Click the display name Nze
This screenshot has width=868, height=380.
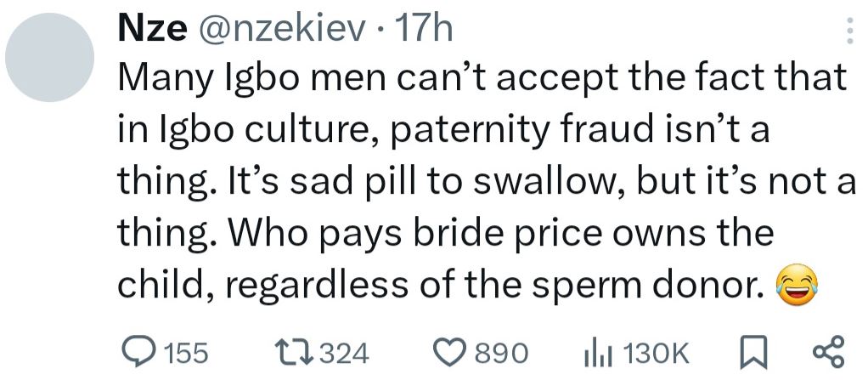pyautogui.click(x=153, y=31)
